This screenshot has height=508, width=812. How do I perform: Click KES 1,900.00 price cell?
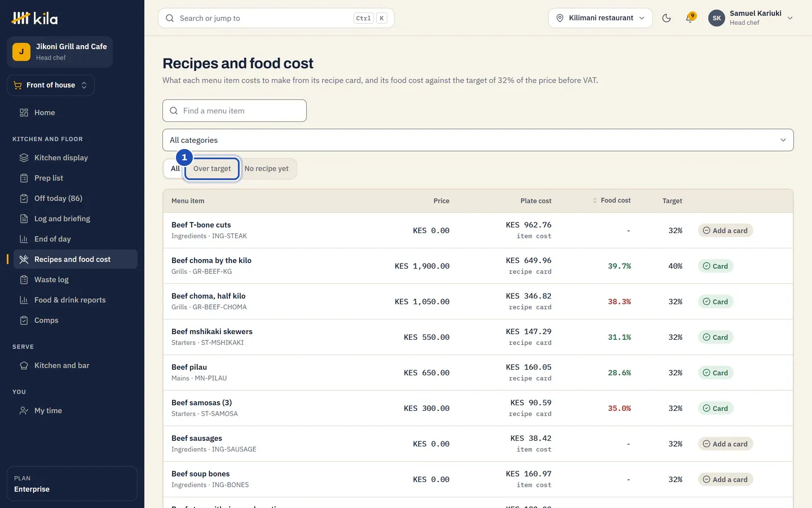pyautogui.click(x=422, y=266)
